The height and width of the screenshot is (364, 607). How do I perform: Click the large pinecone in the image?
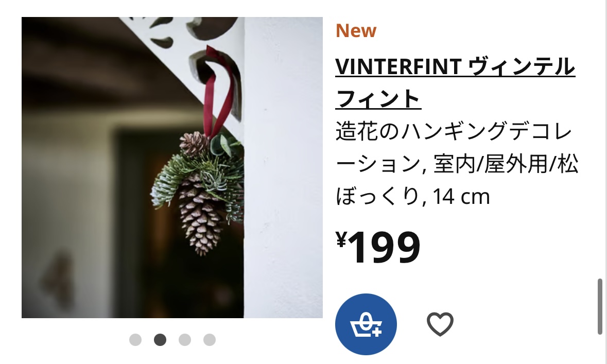pos(200,215)
